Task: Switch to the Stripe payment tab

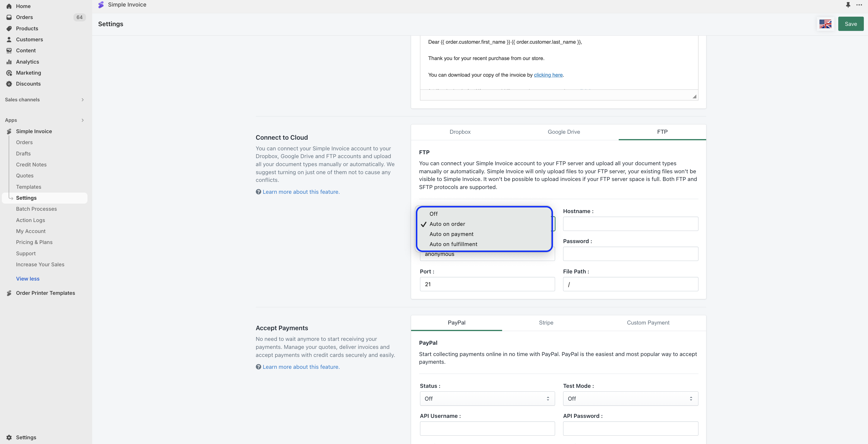Action: 546,322
